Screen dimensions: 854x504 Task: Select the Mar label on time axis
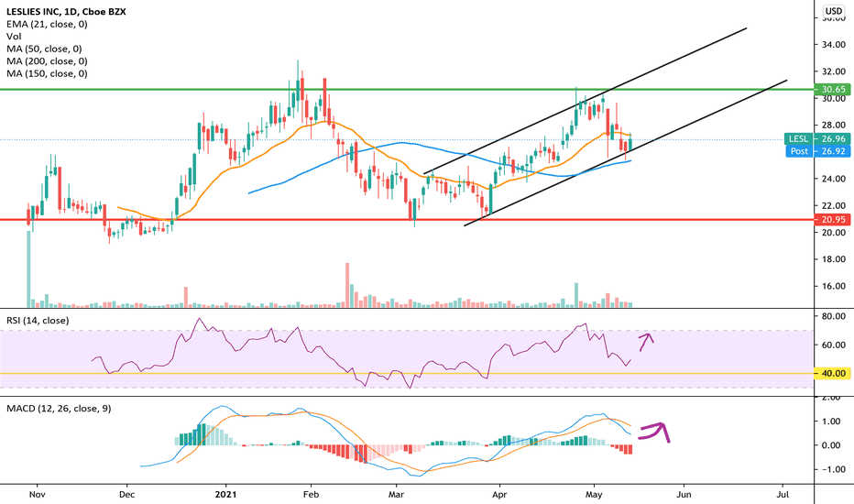click(x=396, y=495)
